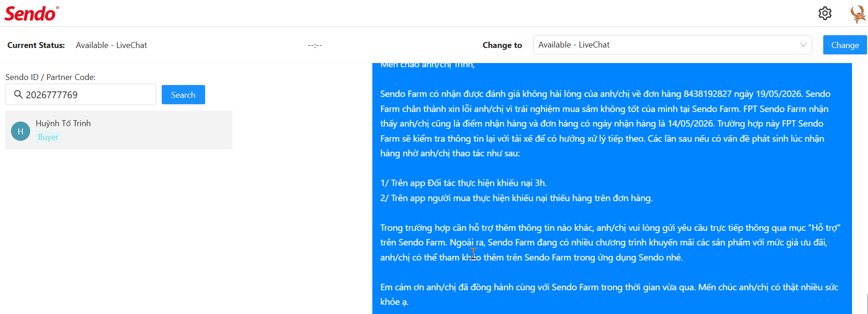The width and height of the screenshot is (868, 314).
Task: Click the Change to label
Action: (502, 45)
